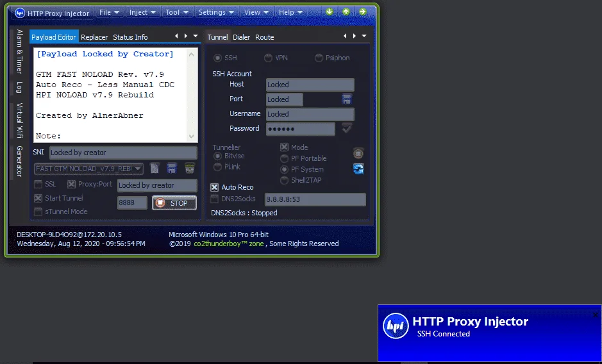
Task: Open the Alarm & Timer side panel
Action: click(x=19, y=51)
